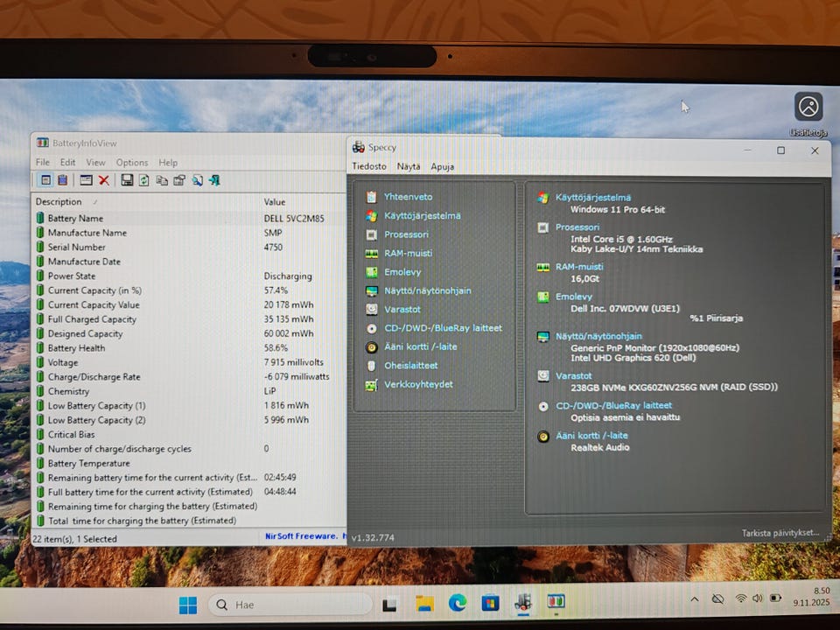Open the Näytä menu in Speccy

(x=409, y=166)
